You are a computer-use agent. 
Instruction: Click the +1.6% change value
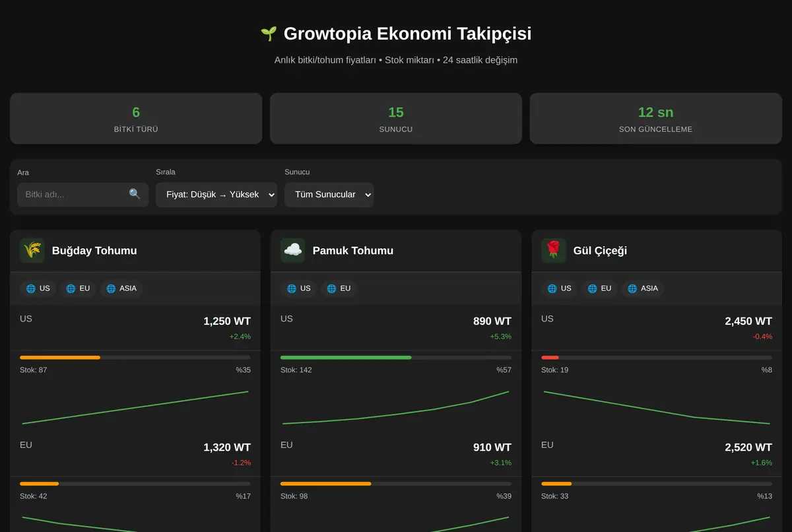[x=762, y=463]
